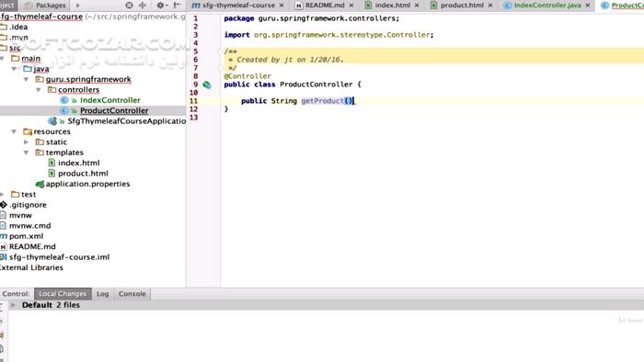Screen dimensions: 644x362
Task: Close the sfg-thymeleaf-course editor tab
Action: tap(282, 6)
